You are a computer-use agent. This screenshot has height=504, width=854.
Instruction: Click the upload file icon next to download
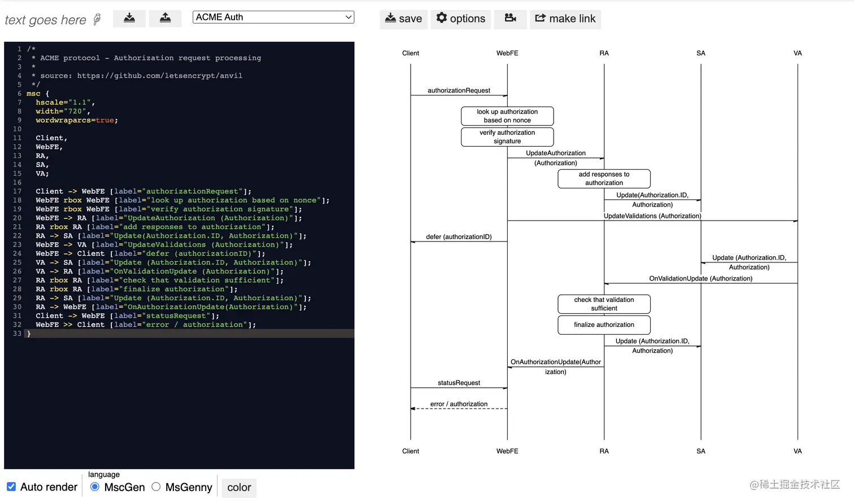(x=165, y=18)
